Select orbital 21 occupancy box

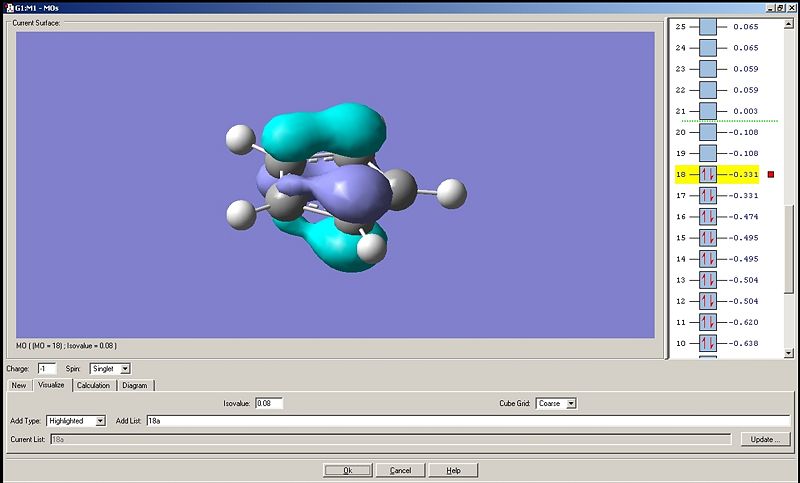(708, 111)
